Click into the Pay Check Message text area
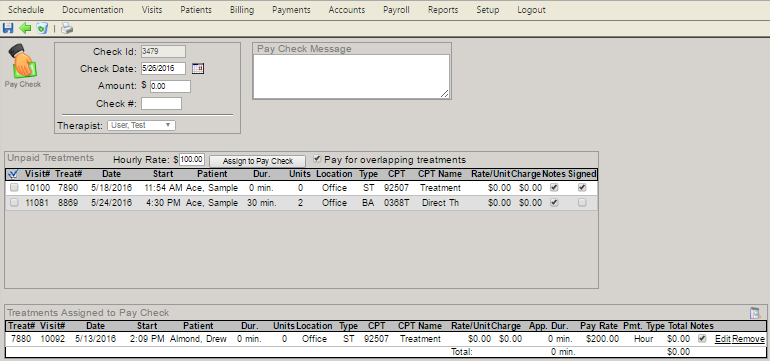 [x=352, y=76]
